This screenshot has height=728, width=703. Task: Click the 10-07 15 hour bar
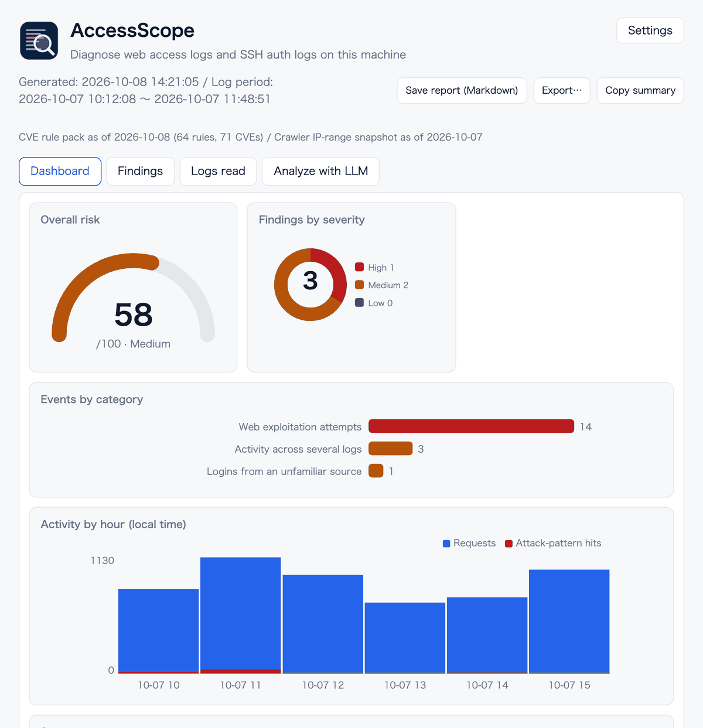pos(569,621)
